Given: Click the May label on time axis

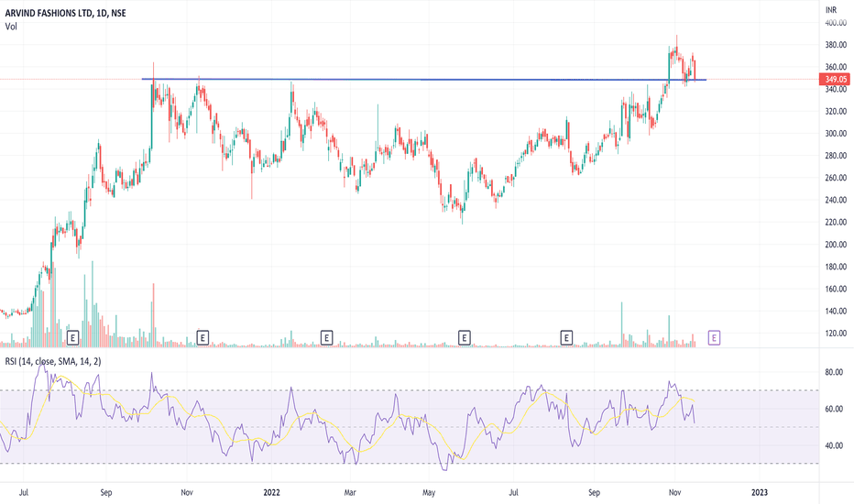Looking at the screenshot, I should (x=429, y=493).
